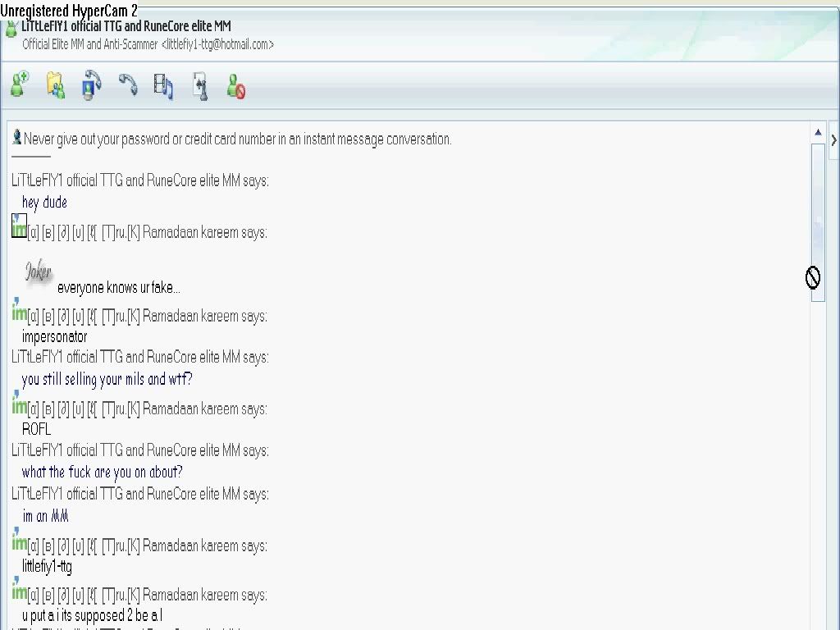
Task: Click the scroll up arrow of conversation
Action: 818,133
